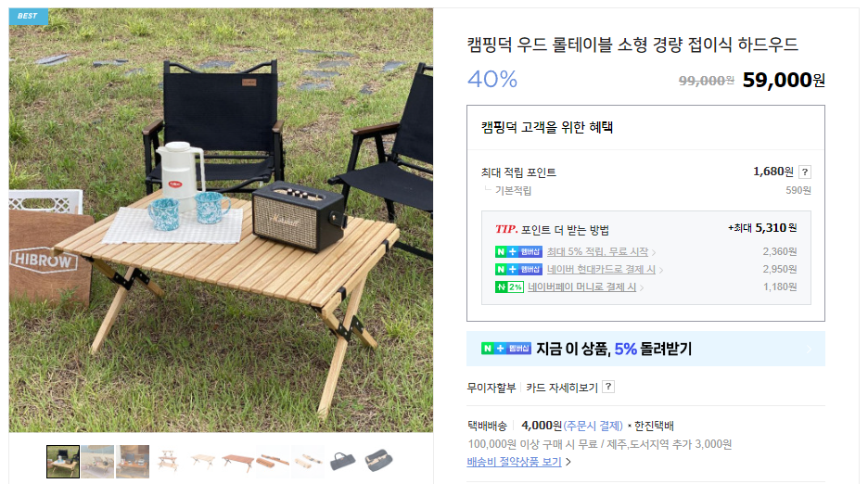Select 무이자할부 option
Image resolution: width=868 pixels, height=484 pixels.
491,387
